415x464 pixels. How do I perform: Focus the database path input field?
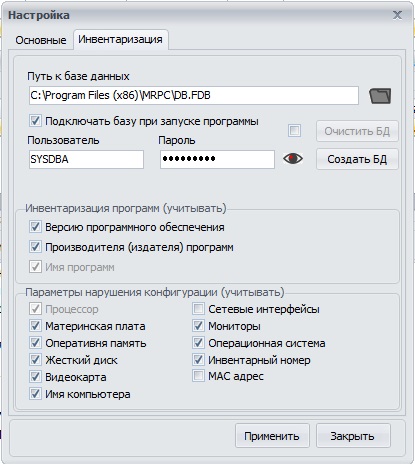point(194,95)
